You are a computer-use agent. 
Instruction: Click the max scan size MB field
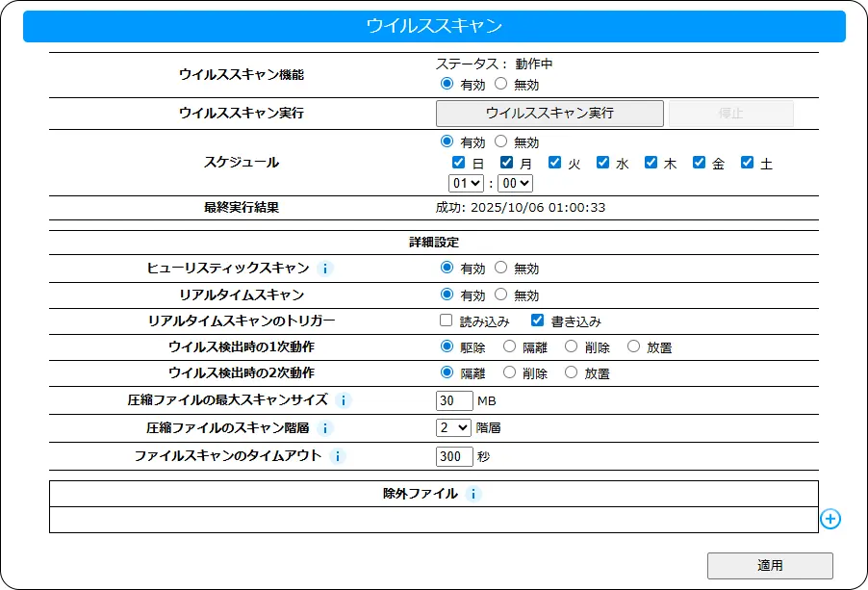pos(454,400)
